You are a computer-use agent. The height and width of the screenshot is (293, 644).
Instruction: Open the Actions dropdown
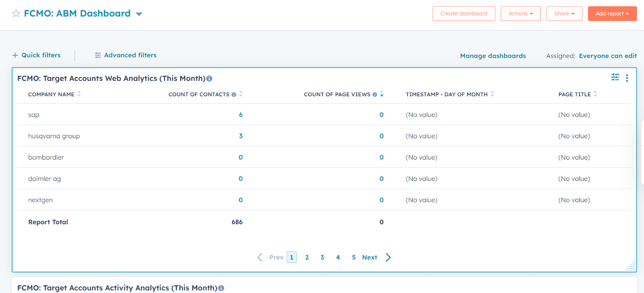[520, 14]
